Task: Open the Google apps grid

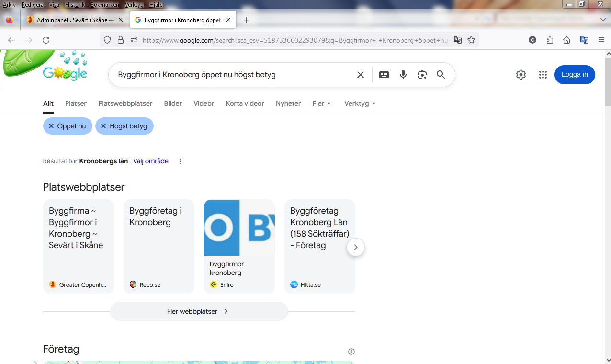Action: click(543, 75)
